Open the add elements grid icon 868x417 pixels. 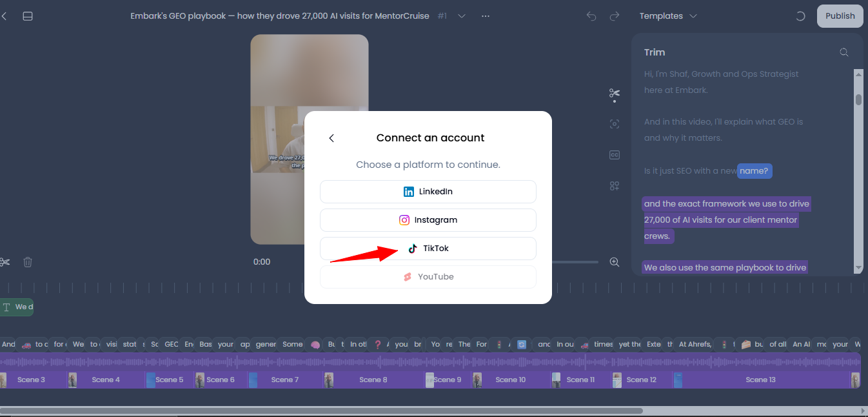(x=615, y=186)
